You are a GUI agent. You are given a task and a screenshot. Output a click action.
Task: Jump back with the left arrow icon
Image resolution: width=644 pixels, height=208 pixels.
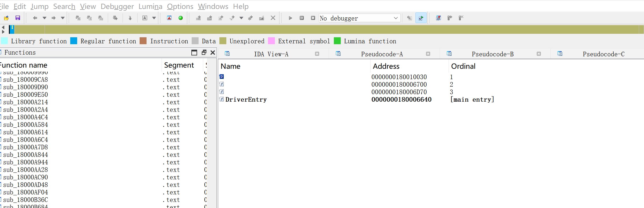(x=35, y=18)
